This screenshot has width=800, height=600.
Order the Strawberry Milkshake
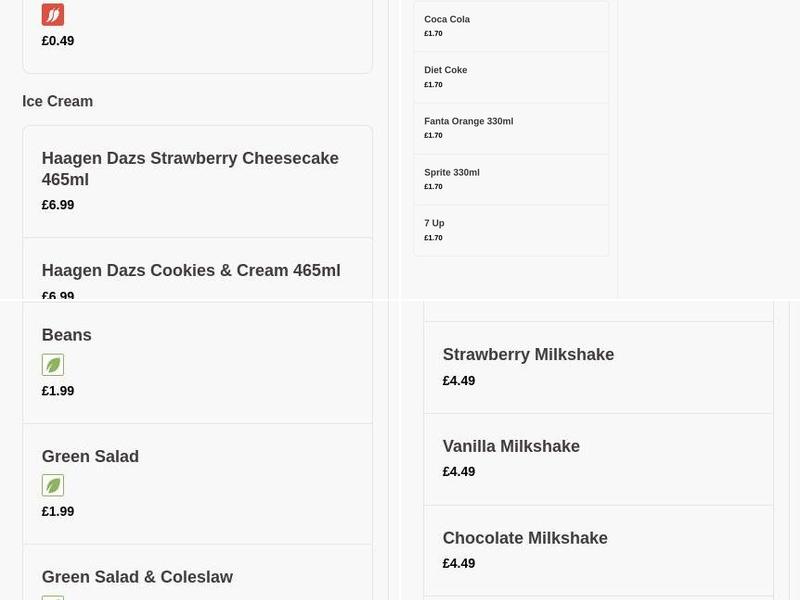528,355
